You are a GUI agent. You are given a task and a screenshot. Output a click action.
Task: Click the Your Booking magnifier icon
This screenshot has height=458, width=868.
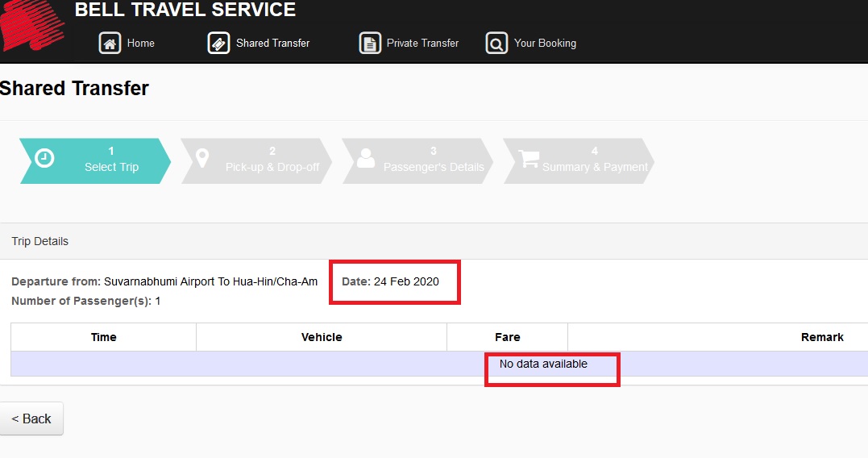click(x=496, y=44)
